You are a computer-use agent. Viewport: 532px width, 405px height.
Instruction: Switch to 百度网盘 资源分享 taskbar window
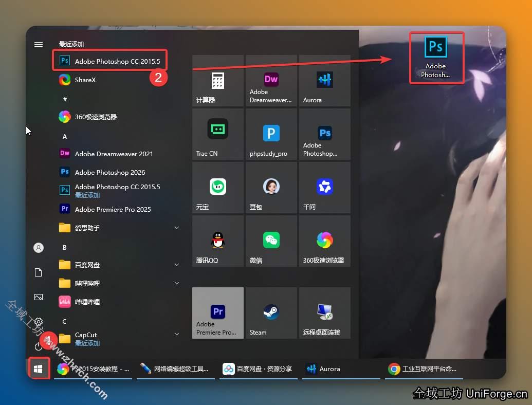[259, 369]
